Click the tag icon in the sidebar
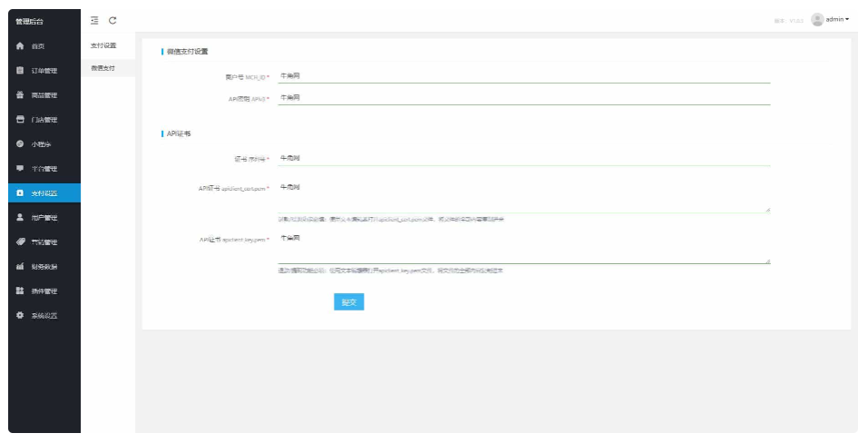868x443 pixels. [x=20, y=242]
